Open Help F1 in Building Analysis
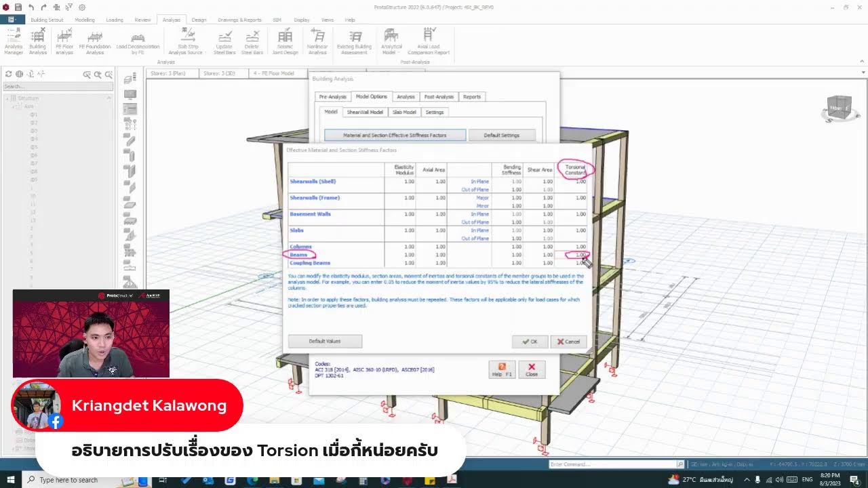The width and height of the screenshot is (868, 488). point(502,369)
